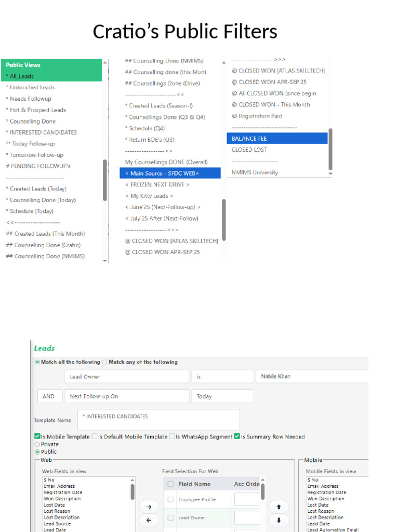The height and width of the screenshot is (532, 399).
Task: Click scroll-up arrow of Public Views list
Action: [x=105, y=63]
